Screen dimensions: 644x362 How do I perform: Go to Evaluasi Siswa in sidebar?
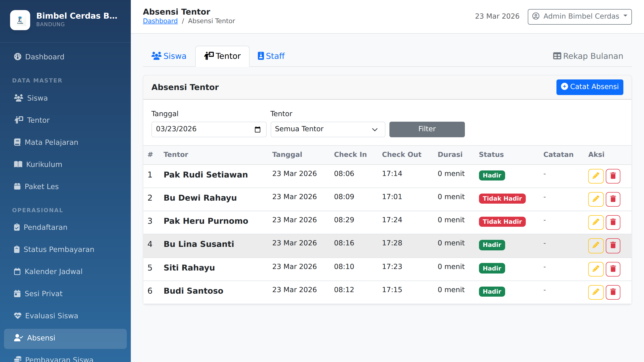point(51,316)
